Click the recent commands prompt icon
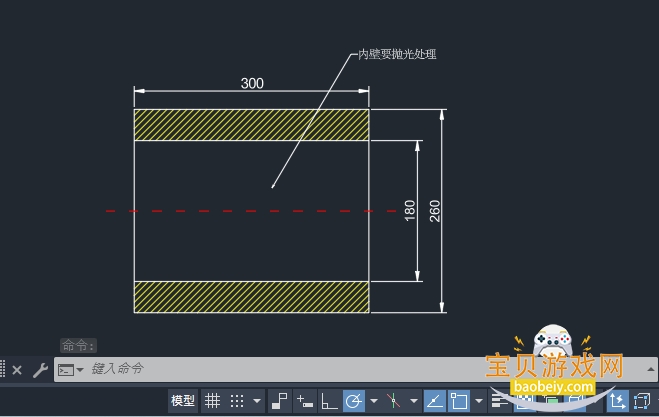 [x=66, y=370]
